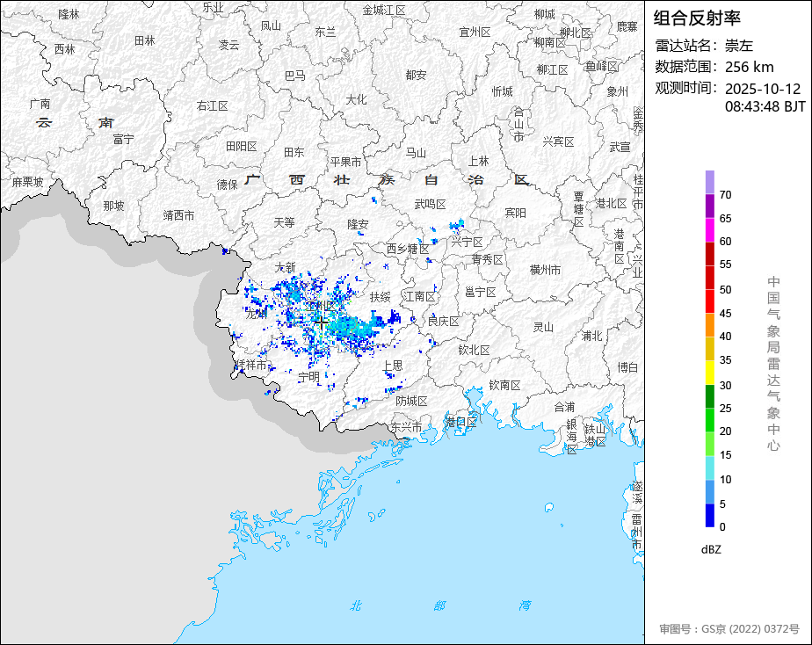812x645 pixels.
Task: Click the 富宁 county label in Yunnan
Action: (x=123, y=139)
